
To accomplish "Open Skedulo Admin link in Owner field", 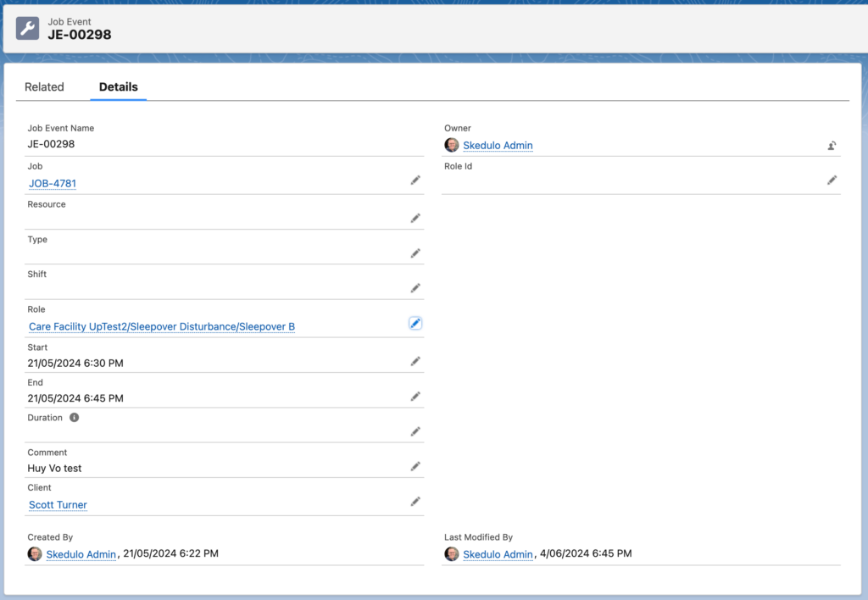I will 498,146.
